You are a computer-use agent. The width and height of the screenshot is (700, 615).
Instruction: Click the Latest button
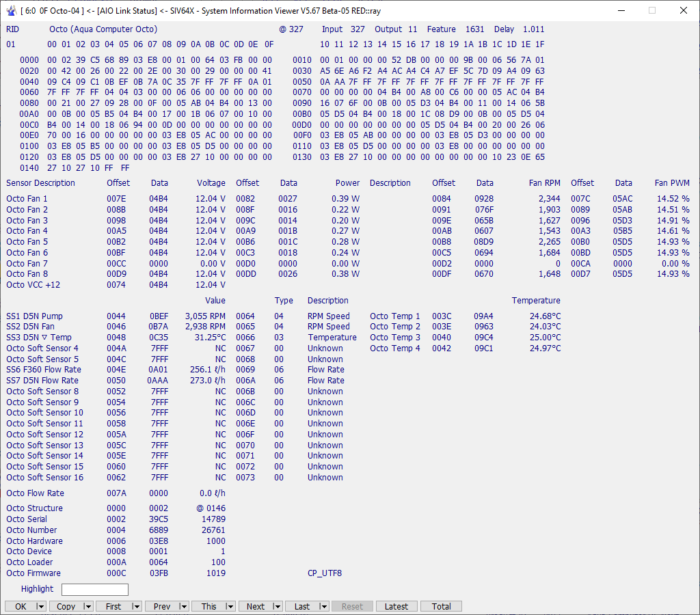tap(396, 606)
